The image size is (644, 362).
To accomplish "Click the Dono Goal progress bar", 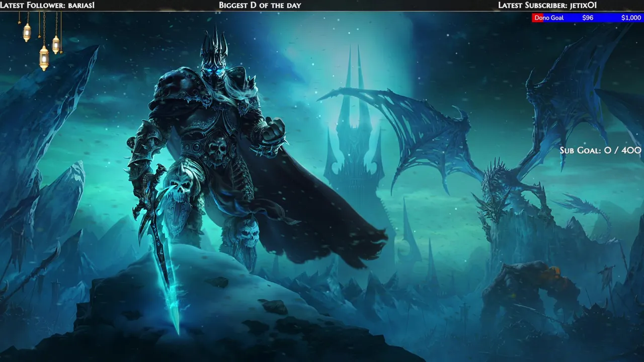I will pyautogui.click(x=588, y=18).
